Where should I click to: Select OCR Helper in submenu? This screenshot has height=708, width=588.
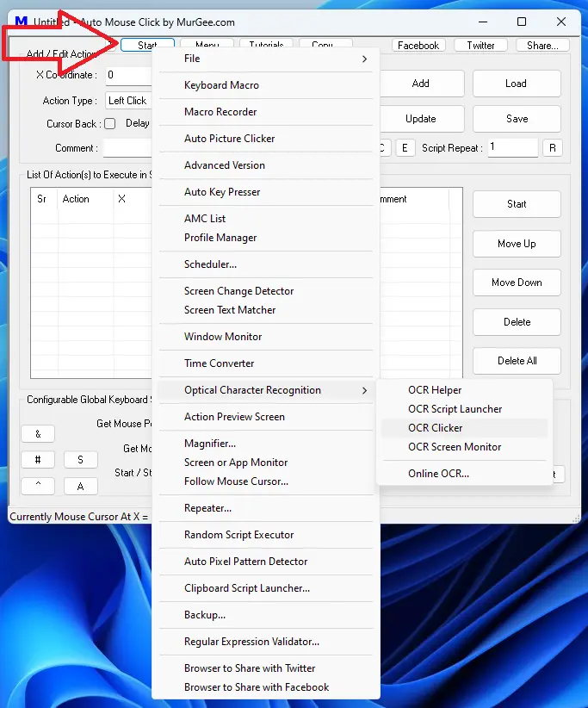click(x=464, y=390)
